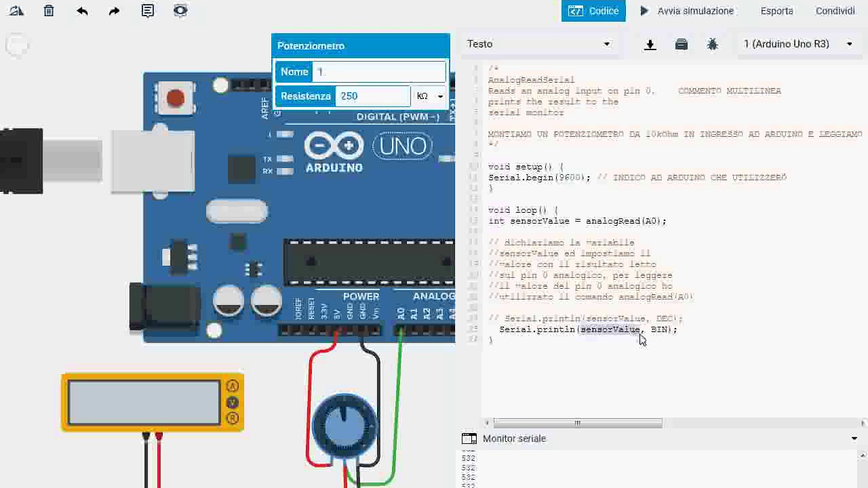The image size is (868, 488).
Task: Click the rotate component icon
Action: 16,11
